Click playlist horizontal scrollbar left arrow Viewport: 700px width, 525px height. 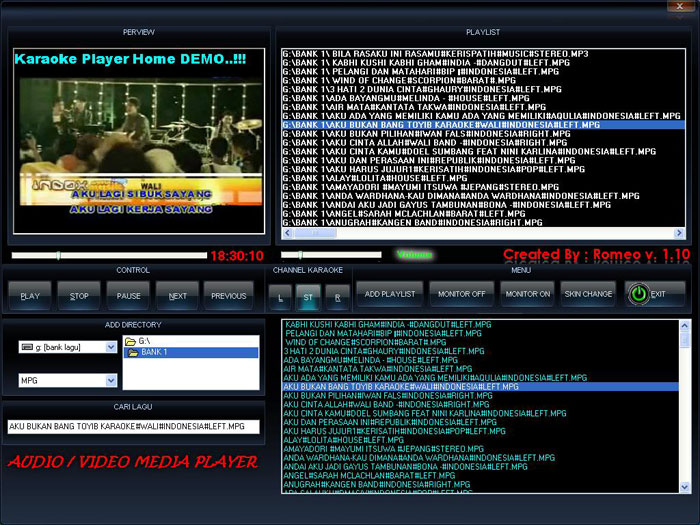288,233
